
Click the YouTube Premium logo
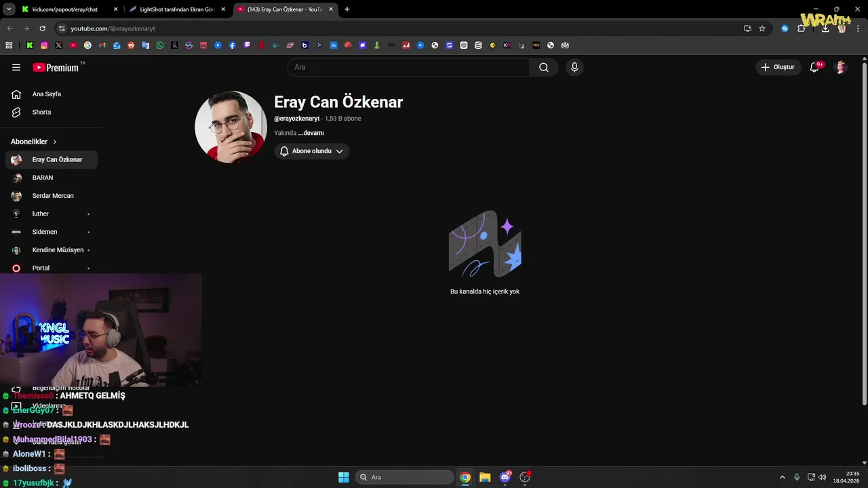point(56,67)
